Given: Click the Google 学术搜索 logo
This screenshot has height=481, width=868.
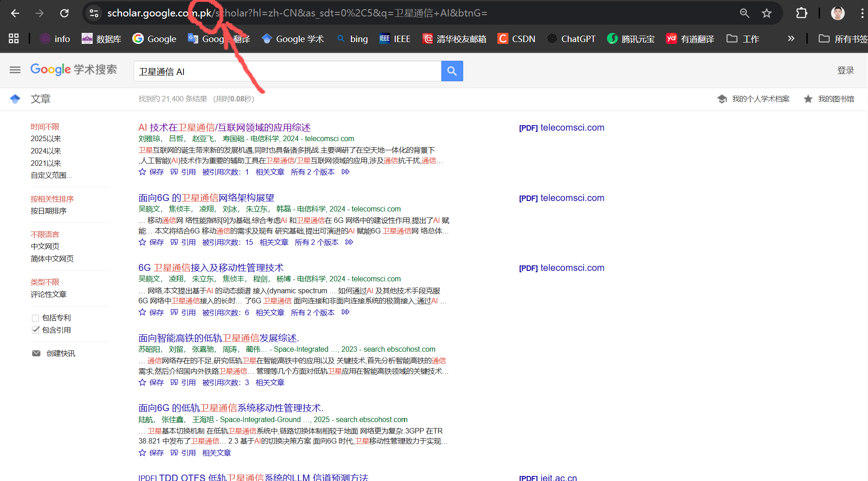Looking at the screenshot, I should pos(73,69).
